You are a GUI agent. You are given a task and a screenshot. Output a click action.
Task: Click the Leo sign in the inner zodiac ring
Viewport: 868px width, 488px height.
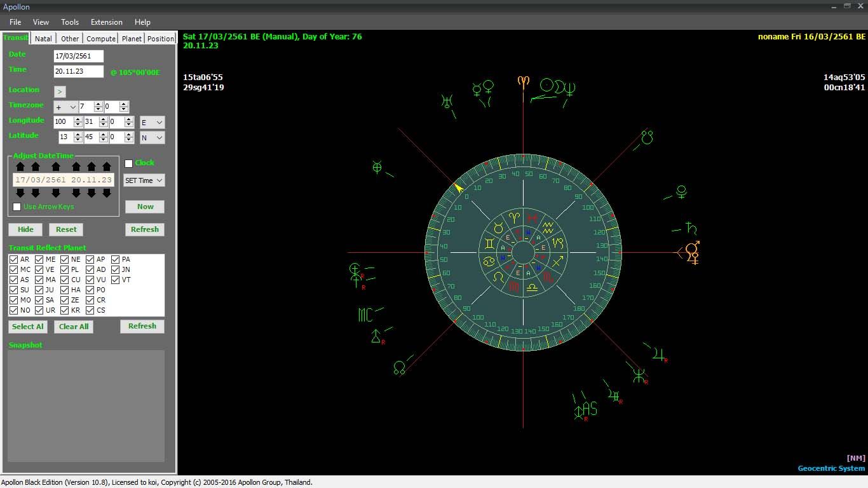(x=498, y=278)
